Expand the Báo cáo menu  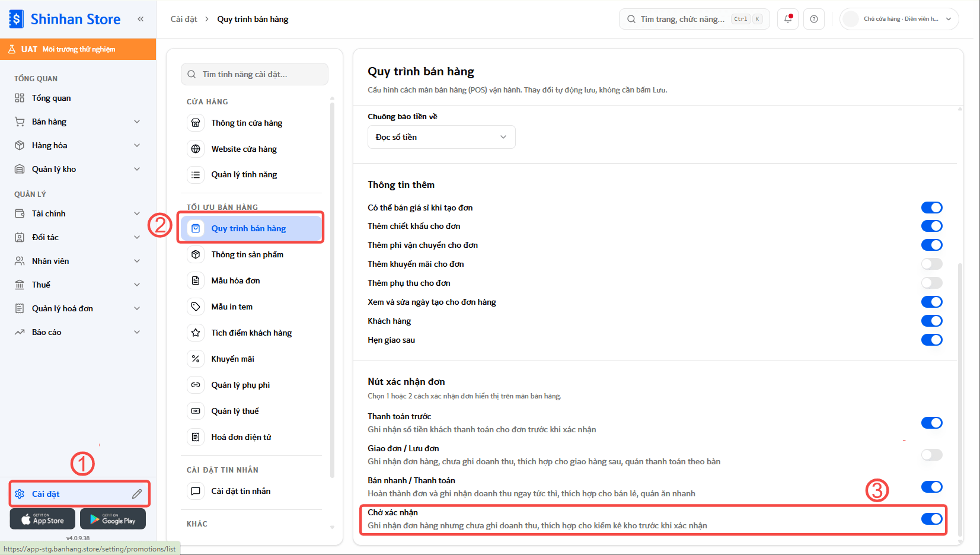pos(78,332)
